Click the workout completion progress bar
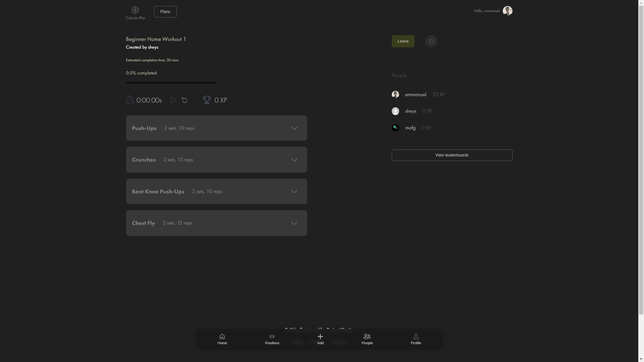 (x=171, y=82)
